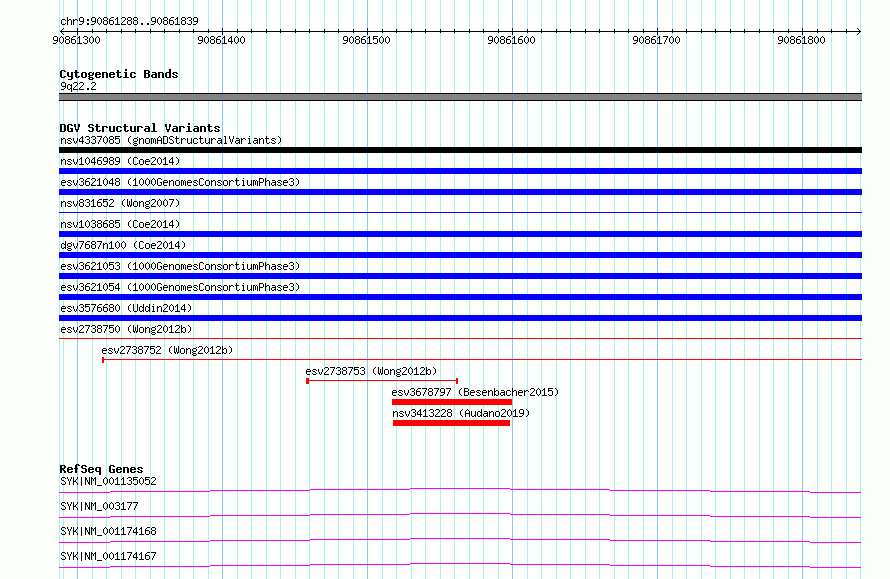Image resolution: width=890 pixels, height=579 pixels.
Task: Open transcript SYK|NM_001174167
Action: 108,556
